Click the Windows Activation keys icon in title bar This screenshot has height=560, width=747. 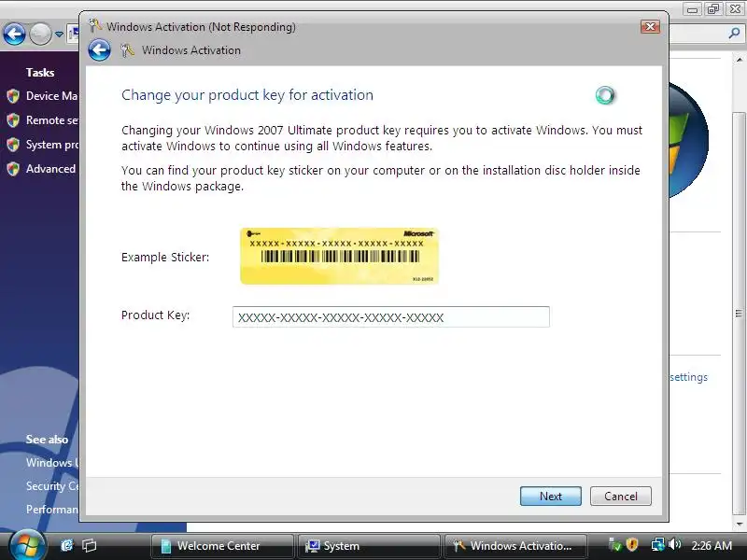(95, 26)
